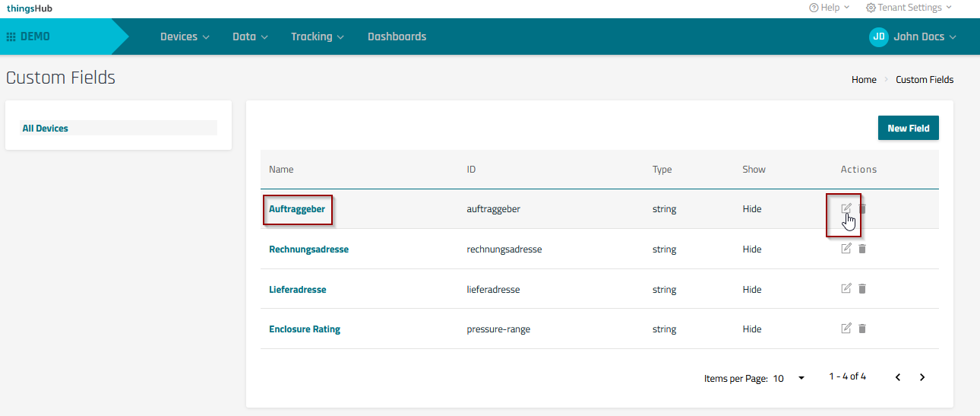Viewport: 980px width, 416px height.
Task: Click the JD user avatar
Action: [878, 37]
